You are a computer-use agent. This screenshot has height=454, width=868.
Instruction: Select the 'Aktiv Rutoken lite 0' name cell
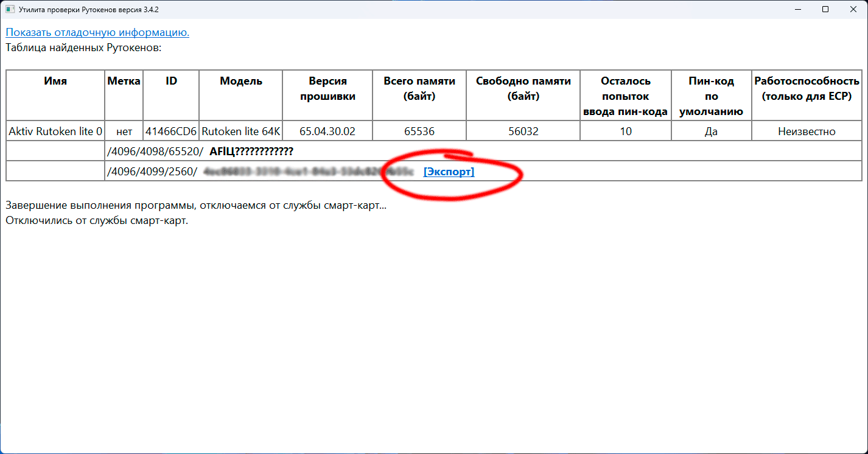(55, 131)
